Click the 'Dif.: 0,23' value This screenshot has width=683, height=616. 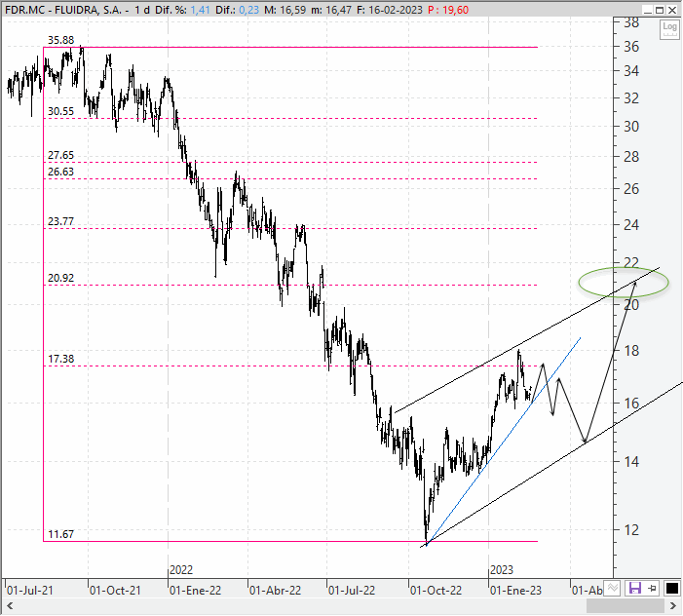[x=238, y=10]
